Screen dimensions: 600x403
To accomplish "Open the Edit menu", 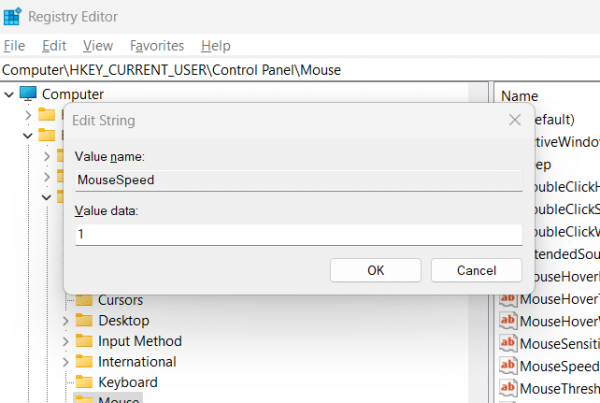I will [54, 46].
